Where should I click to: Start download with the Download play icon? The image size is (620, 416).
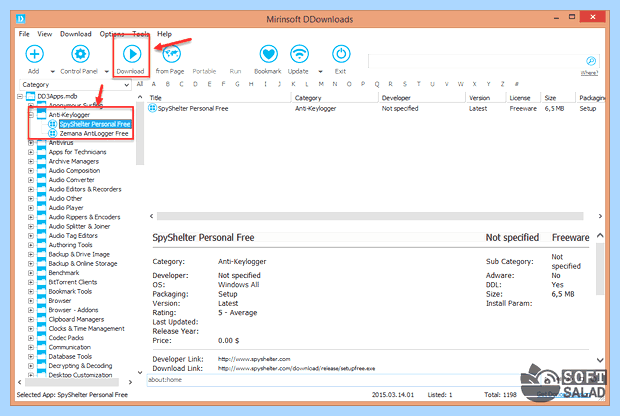(x=132, y=54)
